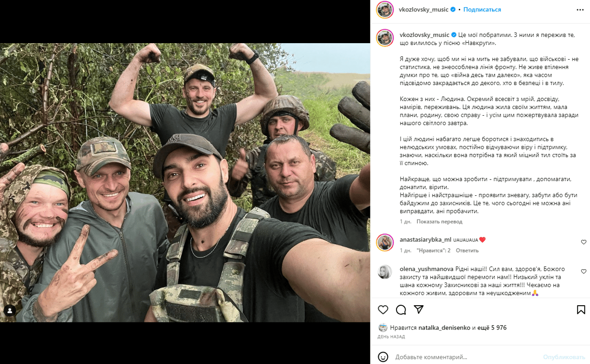The image size is (590, 364).
Task: Open emoji picker in comment field
Action: tap(383, 357)
